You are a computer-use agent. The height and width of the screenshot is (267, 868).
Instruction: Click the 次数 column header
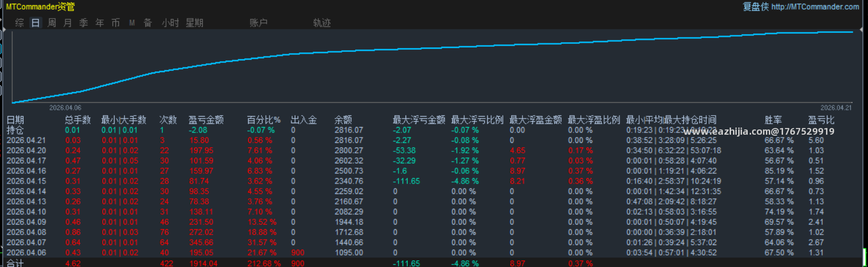168,120
